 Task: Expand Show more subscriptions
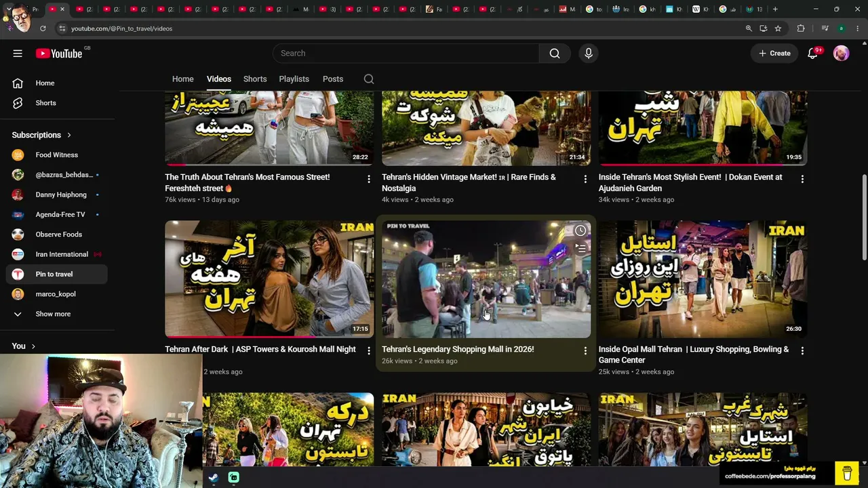point(57,314)
